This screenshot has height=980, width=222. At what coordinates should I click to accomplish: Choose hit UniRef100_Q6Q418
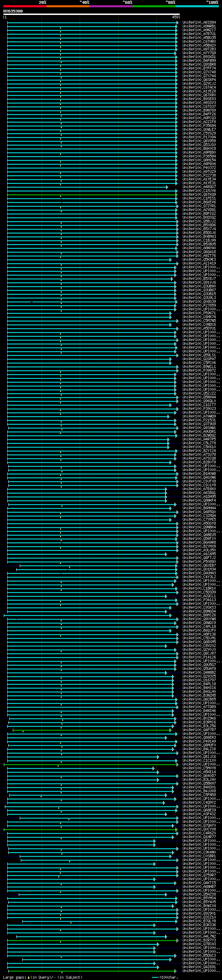click(199, 252)
